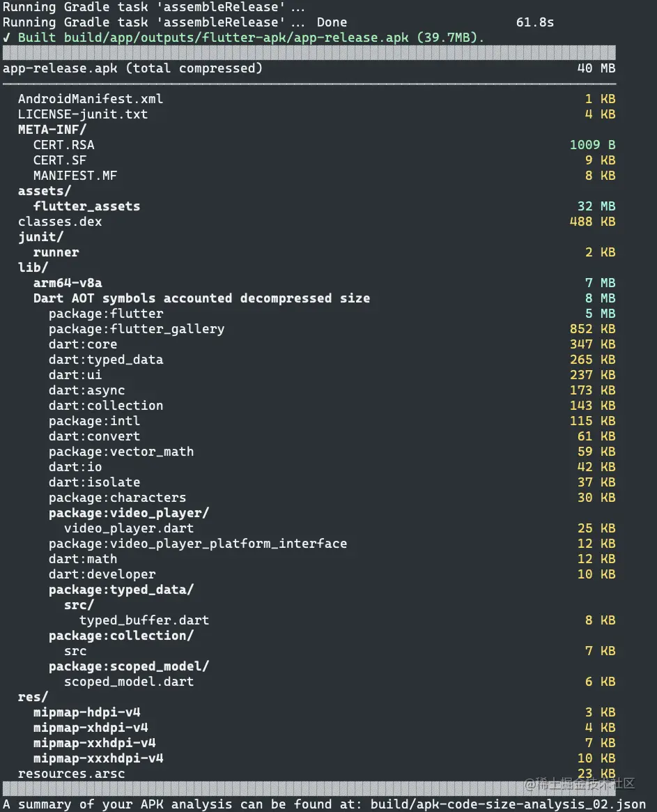Click the package:typed_data/ folder line
The height and width of the screenshot is (812, 657).
(x=121, y=590)
